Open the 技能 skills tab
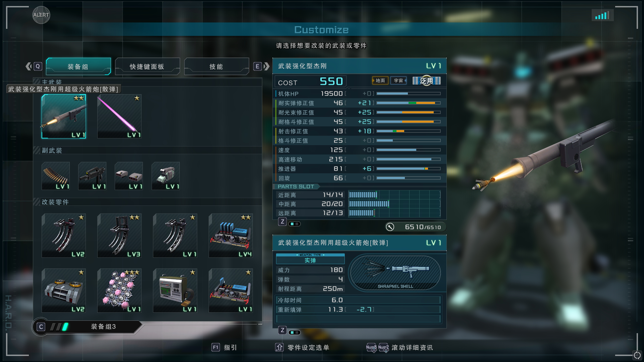This screenshot has width=644, height=362. pos(216,66)
